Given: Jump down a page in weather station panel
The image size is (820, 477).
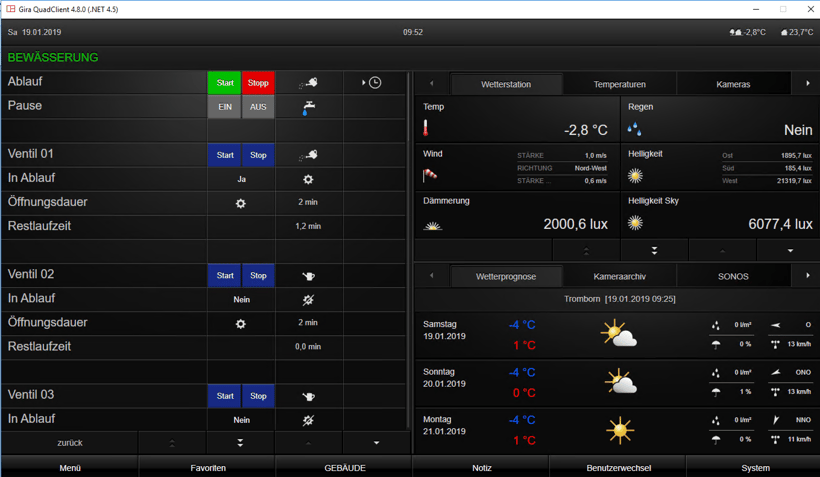Looking at the screenshot, I should coord(654,250).
